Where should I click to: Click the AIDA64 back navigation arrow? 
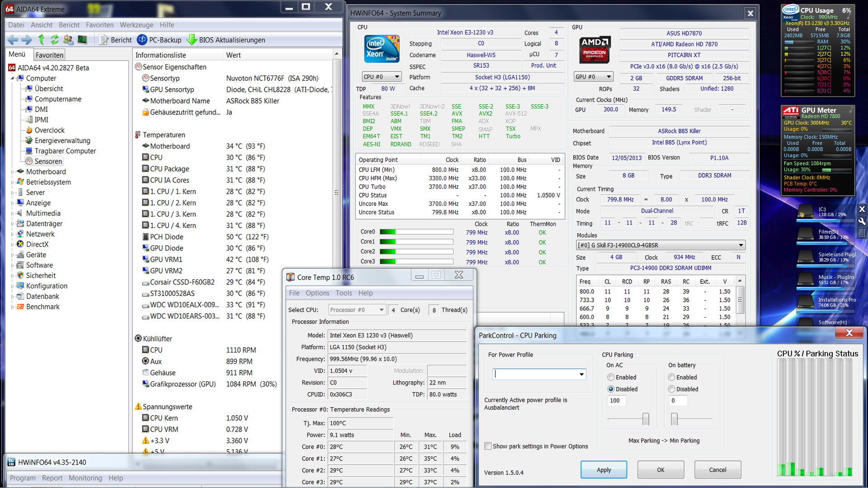tap(13, 40)
